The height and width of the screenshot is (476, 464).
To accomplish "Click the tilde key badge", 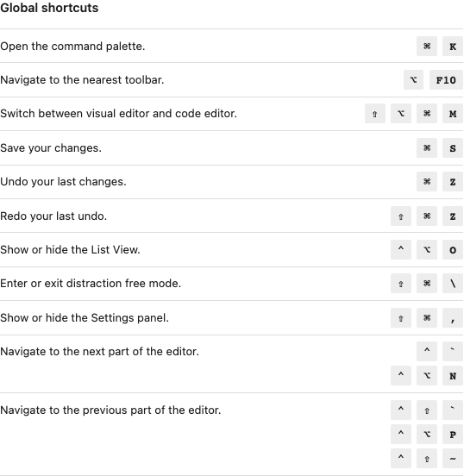I will tap(453, 459).
